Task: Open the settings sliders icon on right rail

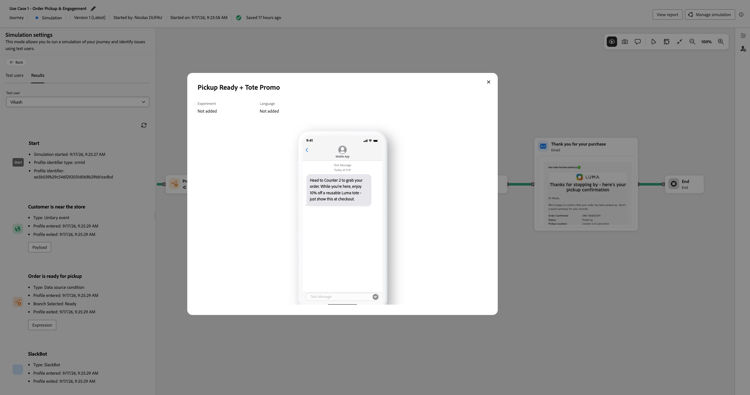Action: pyautogui.click(x=743, y=35)
